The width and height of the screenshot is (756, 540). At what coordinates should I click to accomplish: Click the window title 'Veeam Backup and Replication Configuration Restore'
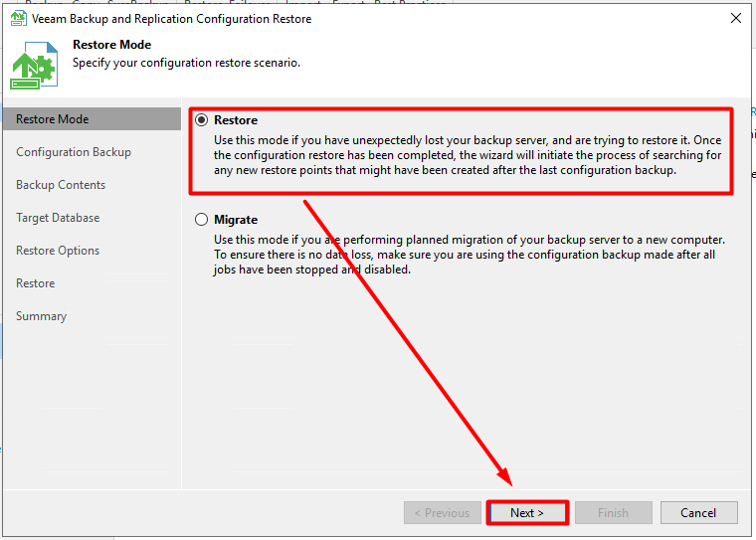tap(172, 19)
